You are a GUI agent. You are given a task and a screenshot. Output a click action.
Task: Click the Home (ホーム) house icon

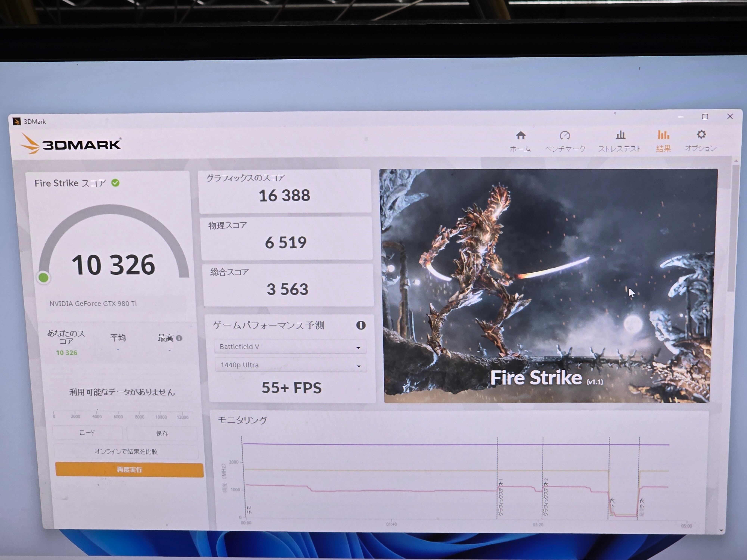(520, 136)
